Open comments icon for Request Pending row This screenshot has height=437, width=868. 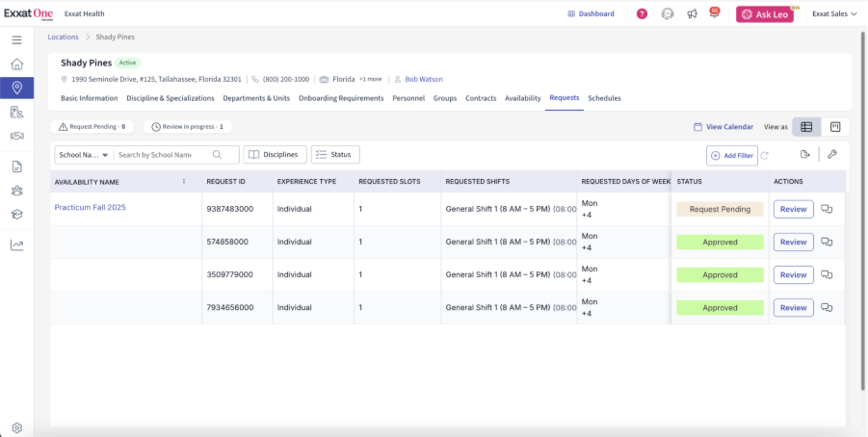click(x=827, y=209)
